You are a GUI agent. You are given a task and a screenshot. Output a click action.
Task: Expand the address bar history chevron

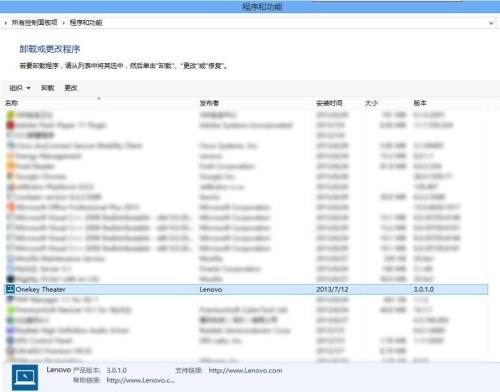tap(491, 23)
